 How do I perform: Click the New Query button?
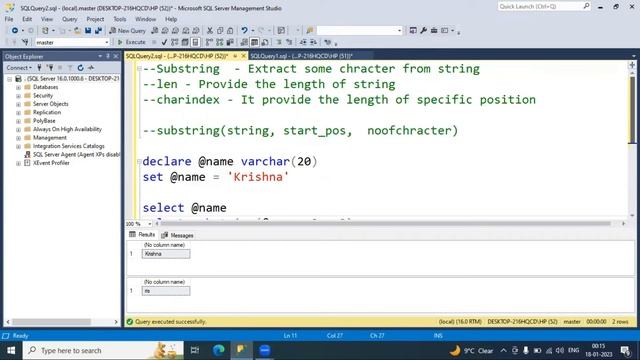127,31
